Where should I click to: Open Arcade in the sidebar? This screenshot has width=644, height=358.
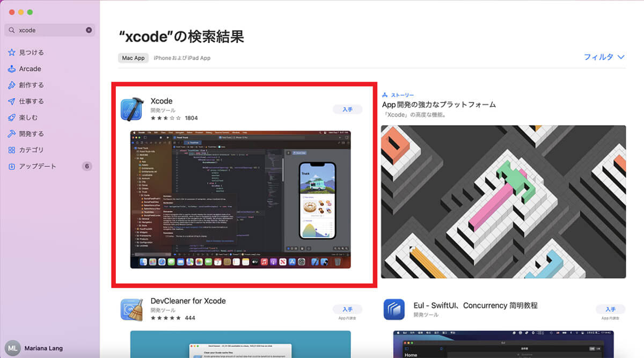pos(30,69)
